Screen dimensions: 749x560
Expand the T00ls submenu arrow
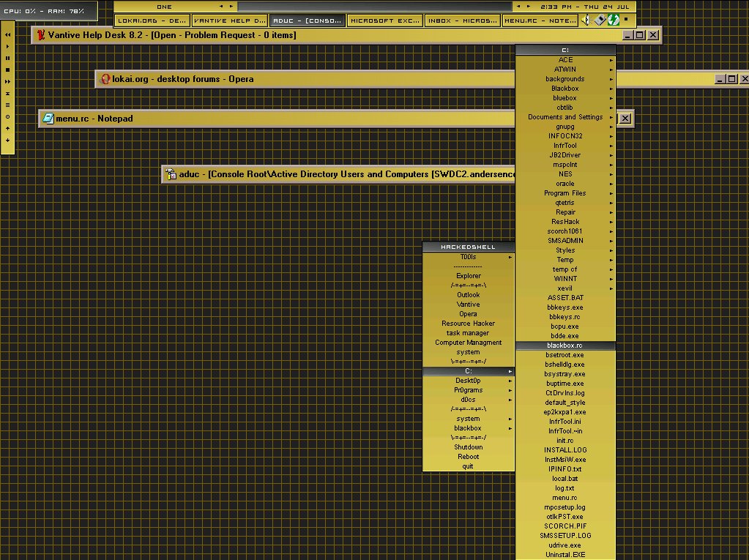tap(510, 258)
